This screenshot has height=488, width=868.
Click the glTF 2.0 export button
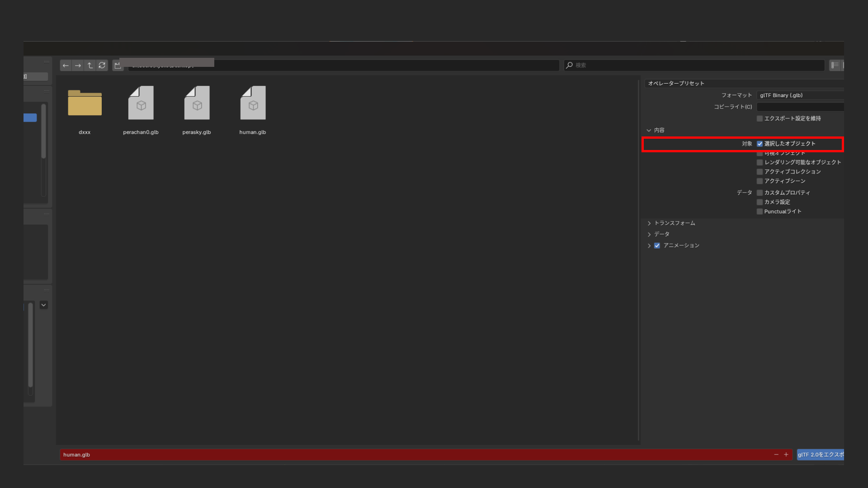point(820,455)
